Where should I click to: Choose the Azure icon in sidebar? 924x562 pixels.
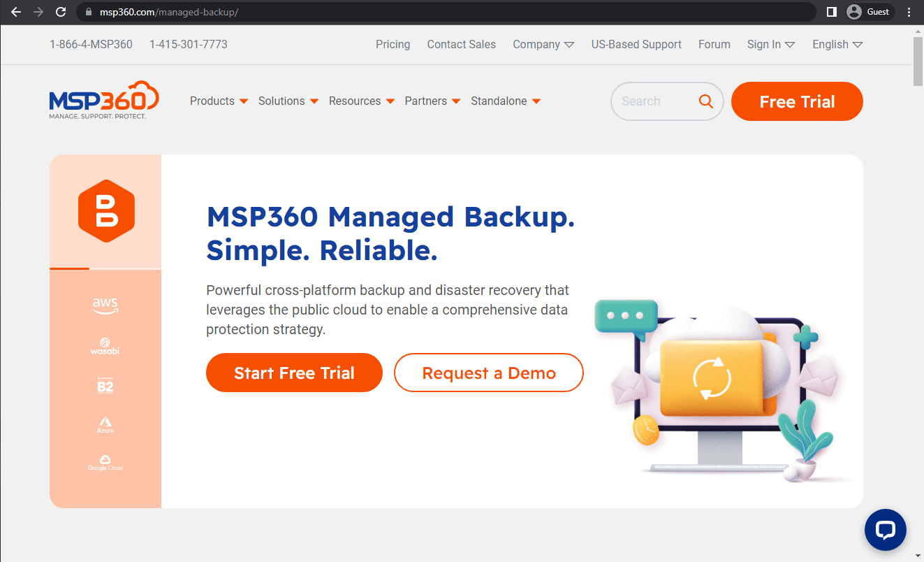105,425
